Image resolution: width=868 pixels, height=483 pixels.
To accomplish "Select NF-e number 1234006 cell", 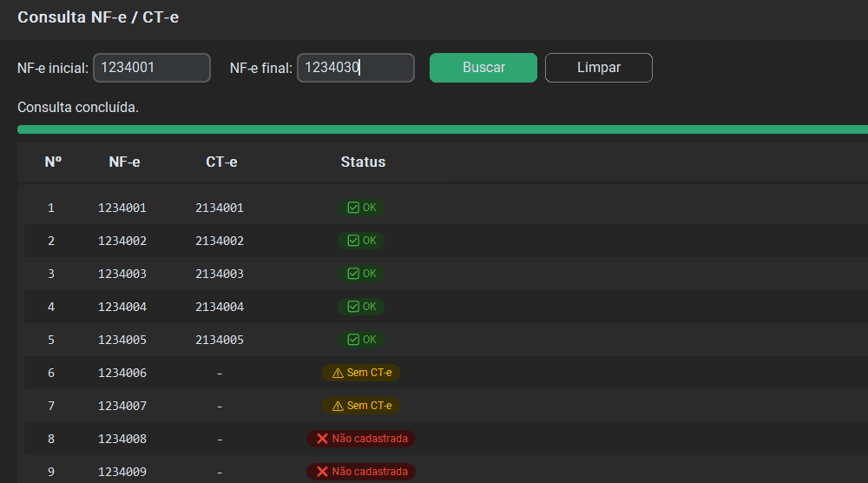I will tap(122, 373).
